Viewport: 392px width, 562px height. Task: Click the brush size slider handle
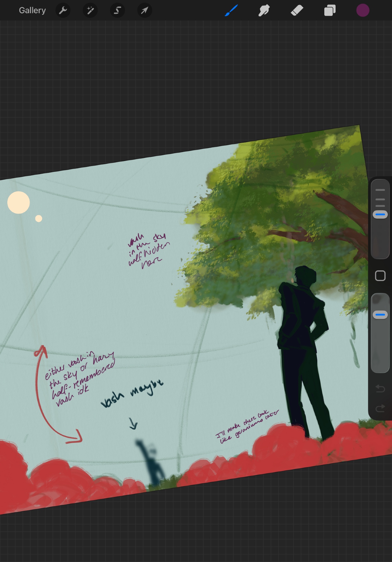coord(380,214)
